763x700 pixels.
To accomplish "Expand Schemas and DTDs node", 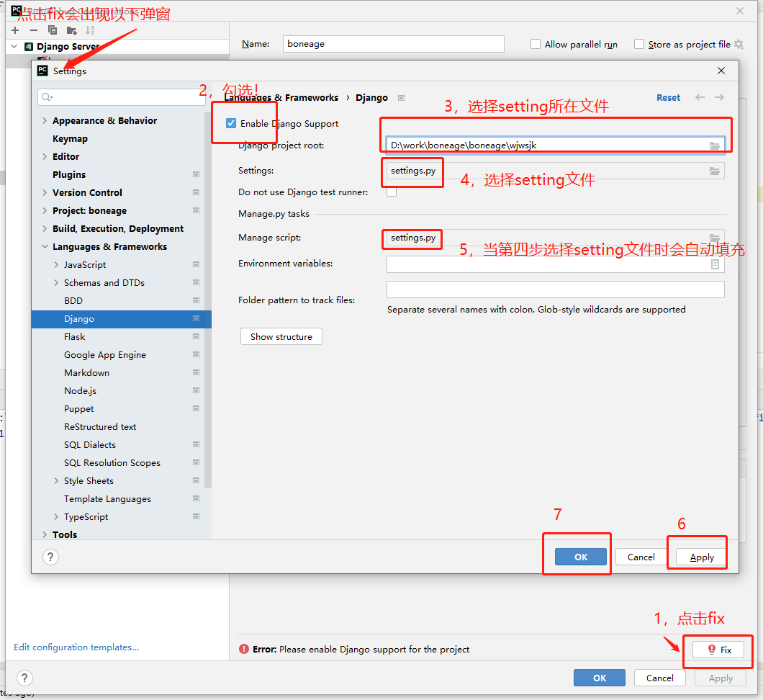I will point(56,282).
